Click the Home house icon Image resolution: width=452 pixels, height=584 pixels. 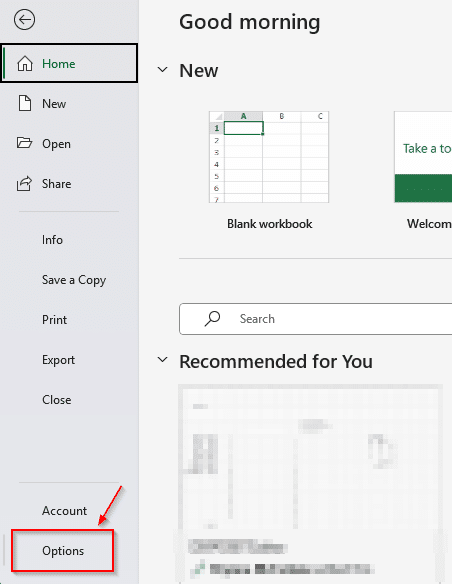[25, 63]
